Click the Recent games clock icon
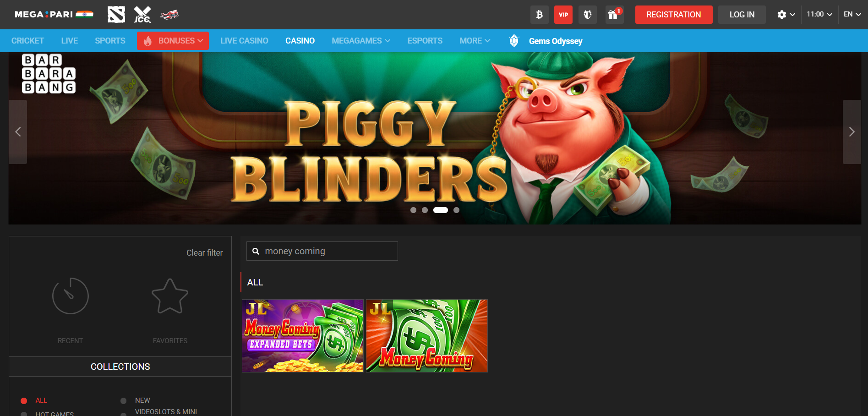The width and height of the screenshot is (868, 416). (70, 296)
